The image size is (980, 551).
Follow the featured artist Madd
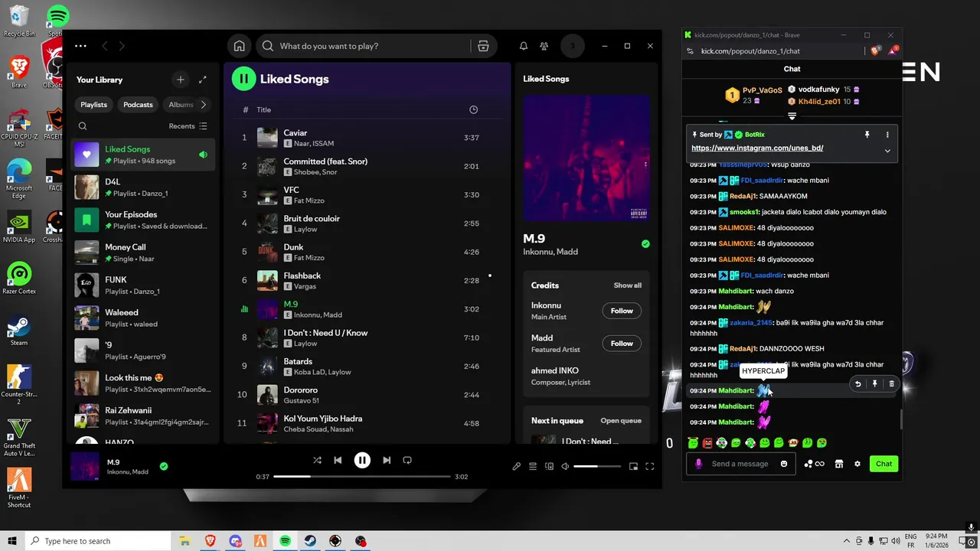click(x=622, y=344)
